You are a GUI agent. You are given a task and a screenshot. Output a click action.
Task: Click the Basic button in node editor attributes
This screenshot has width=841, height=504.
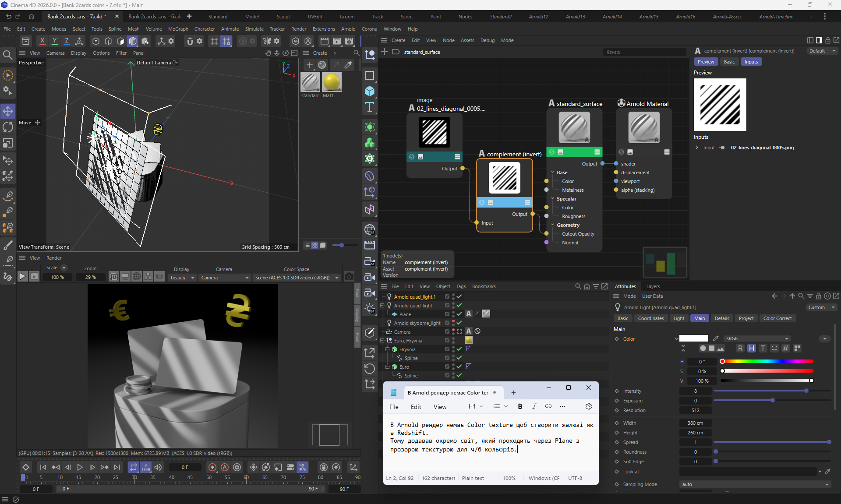[729, 62]
